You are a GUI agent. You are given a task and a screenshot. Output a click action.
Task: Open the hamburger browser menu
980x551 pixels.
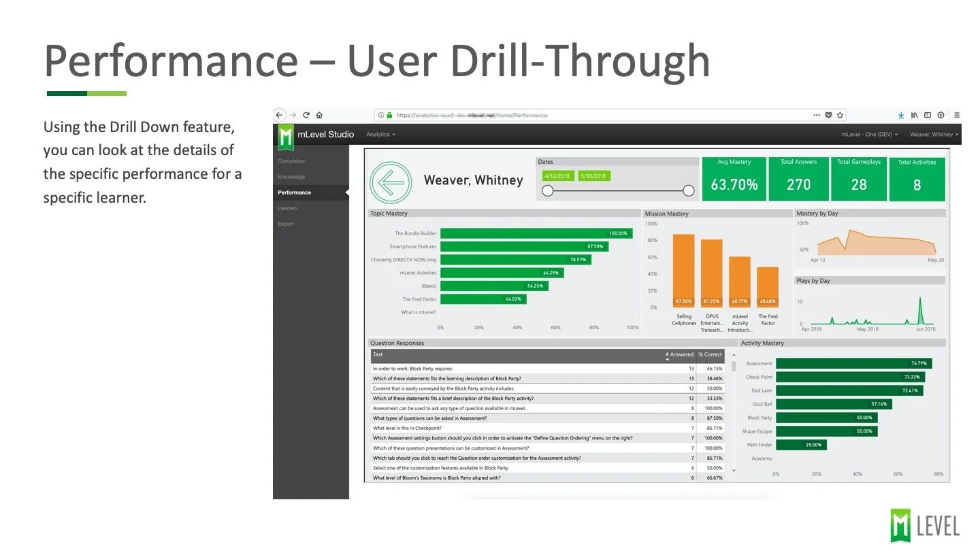957,115
